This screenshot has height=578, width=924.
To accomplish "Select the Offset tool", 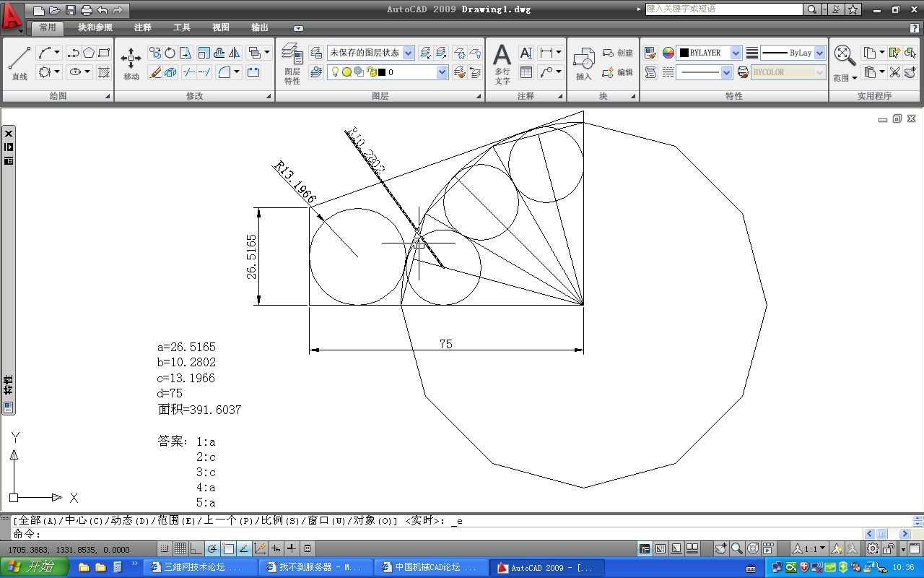I will point(219,53).
